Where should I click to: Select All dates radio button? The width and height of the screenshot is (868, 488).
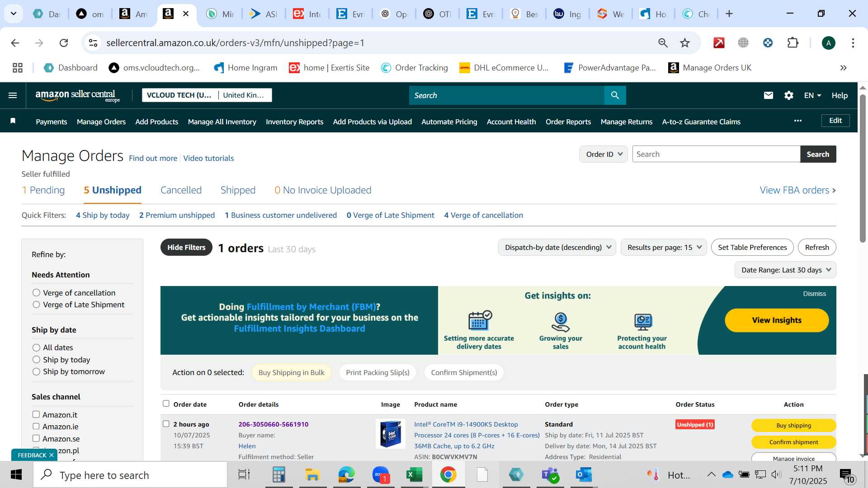(37, 347)
